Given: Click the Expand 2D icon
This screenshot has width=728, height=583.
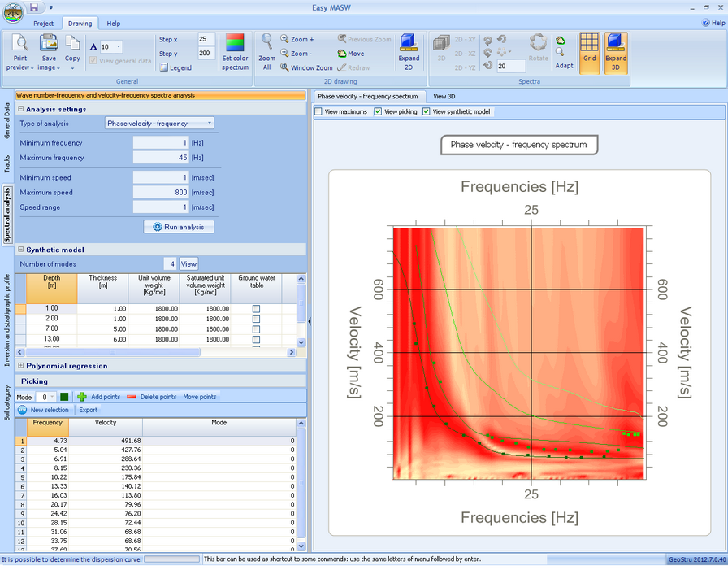Looking at the screenshot, I should click(409, 43).
